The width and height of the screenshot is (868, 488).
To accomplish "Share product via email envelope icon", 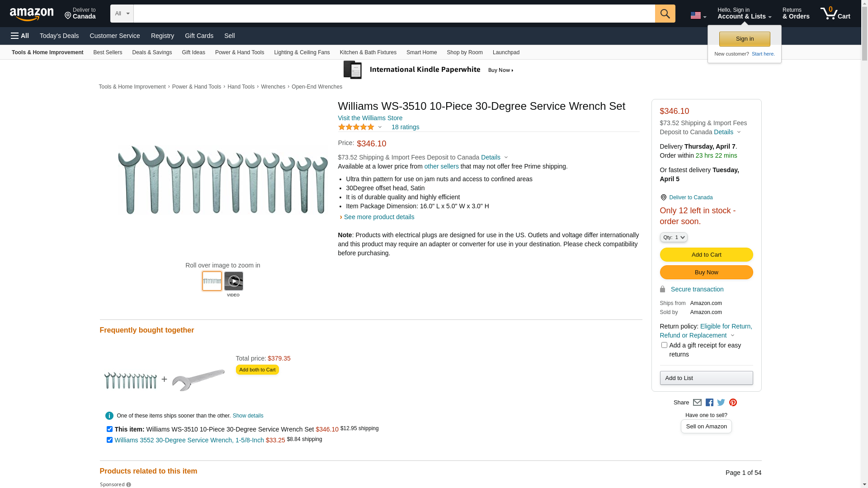I will [x=697, y=403].
